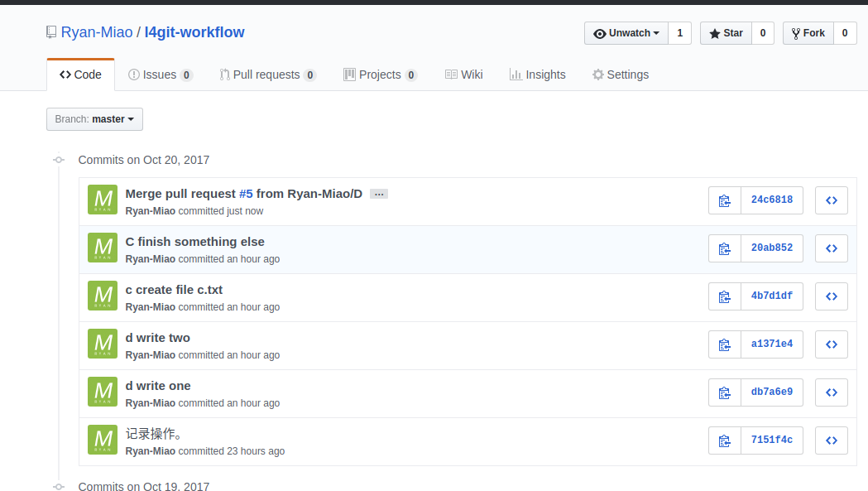Switch to the Code tab
Image resolution: width=868 pixels, height=491 pixels.
click(x=81, y=75)
